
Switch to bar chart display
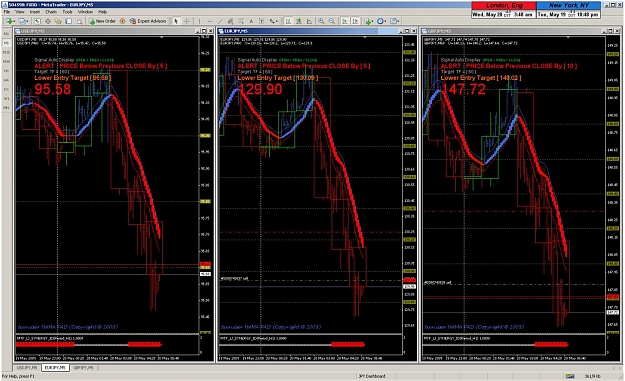(288, 21)
